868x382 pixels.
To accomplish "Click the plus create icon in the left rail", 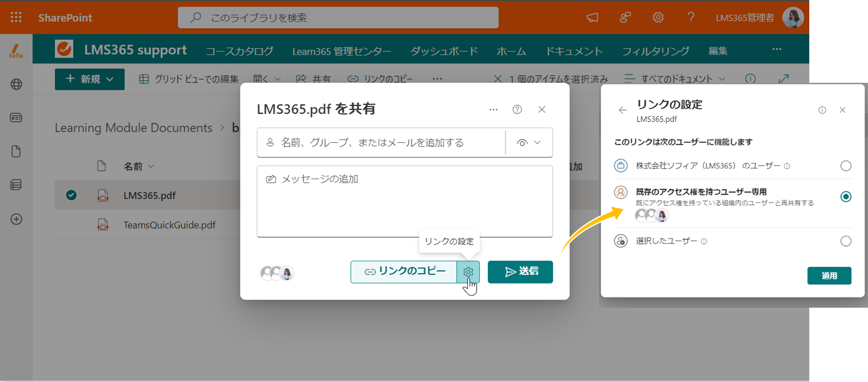I will (x=16, y=219).
